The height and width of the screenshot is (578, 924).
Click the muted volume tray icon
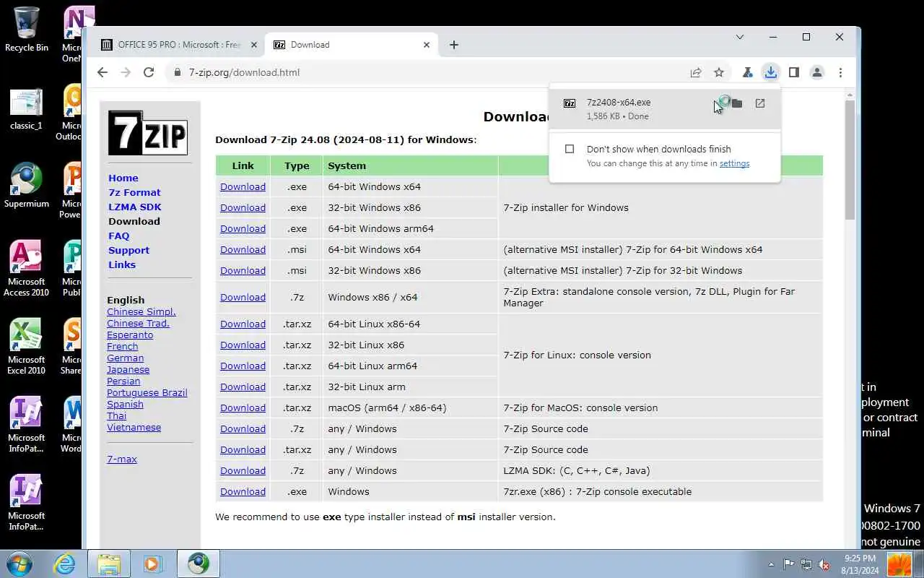pyautogui.click(x=824, y=564)
